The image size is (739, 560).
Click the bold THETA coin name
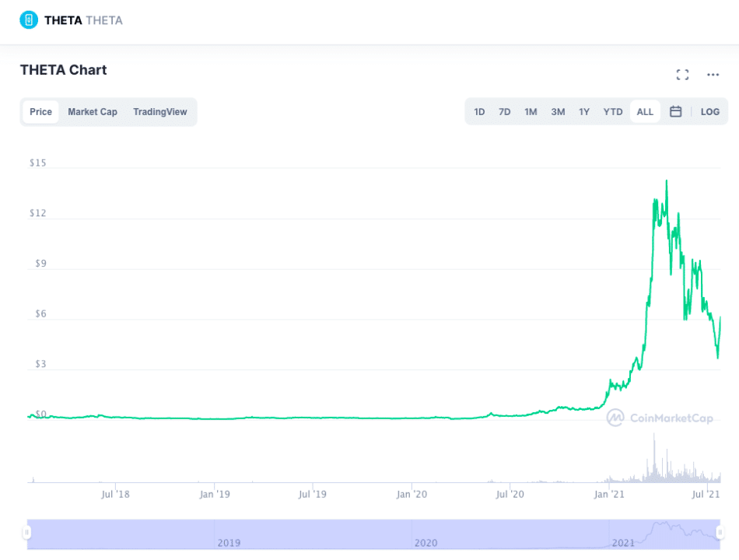click(x=63, y=20)
